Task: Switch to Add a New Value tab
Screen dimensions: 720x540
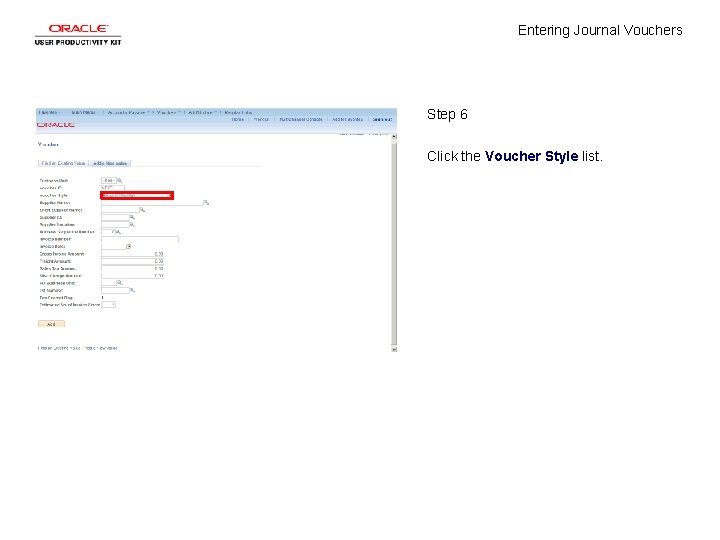Action: pos(110,163)
